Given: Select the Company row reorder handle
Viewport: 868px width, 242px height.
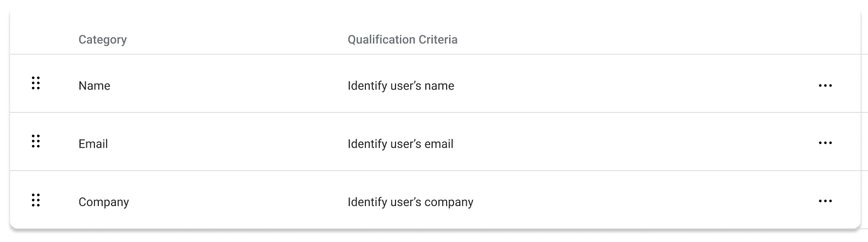Looking at the screenshot, I should [36, 200].
